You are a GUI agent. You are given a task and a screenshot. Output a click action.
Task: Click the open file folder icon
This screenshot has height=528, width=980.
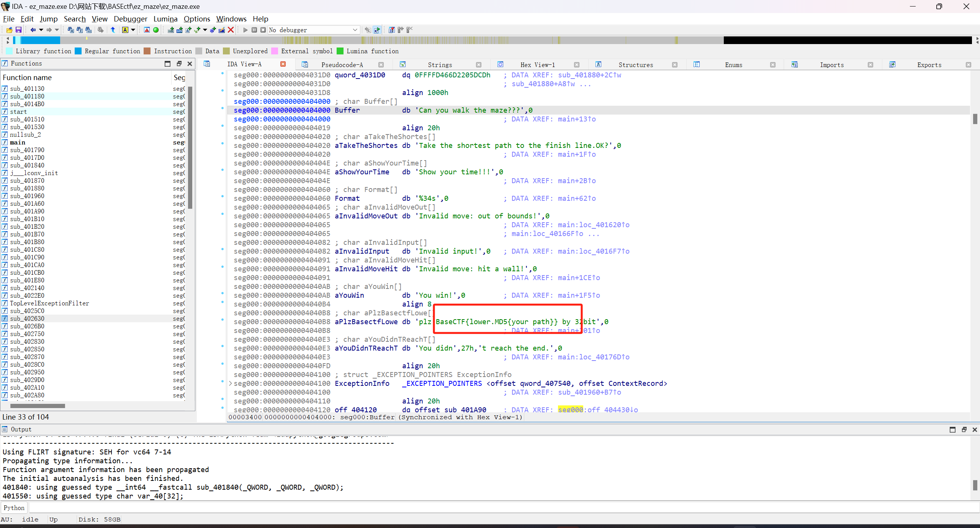[9, 30]
